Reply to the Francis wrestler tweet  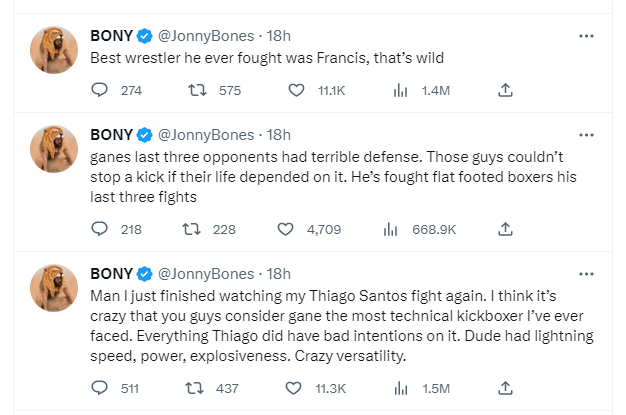99,90
